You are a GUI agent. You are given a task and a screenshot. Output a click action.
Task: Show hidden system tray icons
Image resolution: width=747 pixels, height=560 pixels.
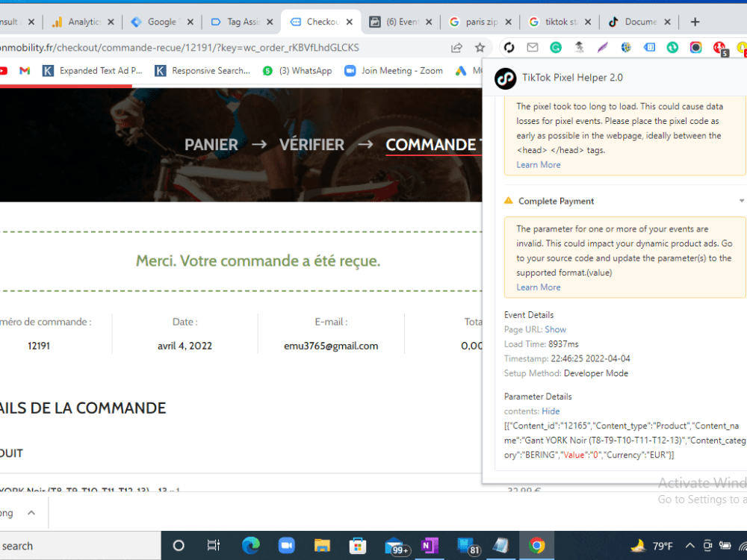[689, 546]
